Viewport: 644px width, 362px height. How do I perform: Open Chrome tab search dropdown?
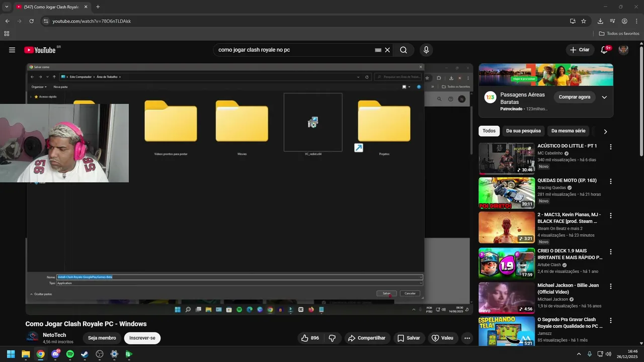click(x=7, y=7)
